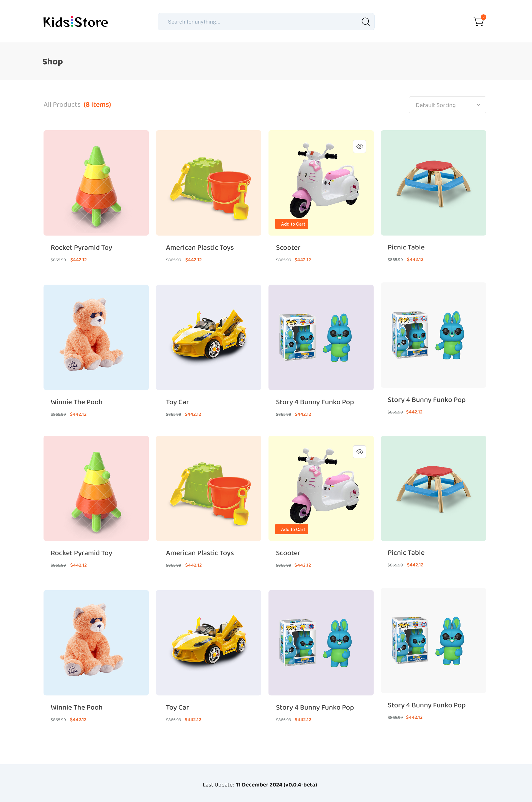Image resolution: width=532 pixels, height=802 pixels.
Task: Open the first Rocket Pyramid Toy image
Action: [x=96, y=183]
